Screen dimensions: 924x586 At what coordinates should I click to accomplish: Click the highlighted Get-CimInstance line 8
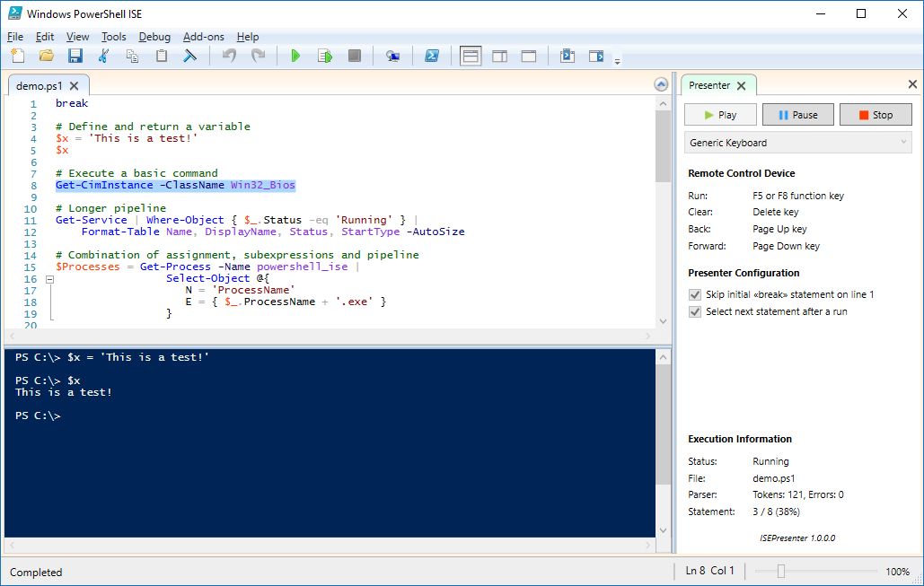pos(176,186)
